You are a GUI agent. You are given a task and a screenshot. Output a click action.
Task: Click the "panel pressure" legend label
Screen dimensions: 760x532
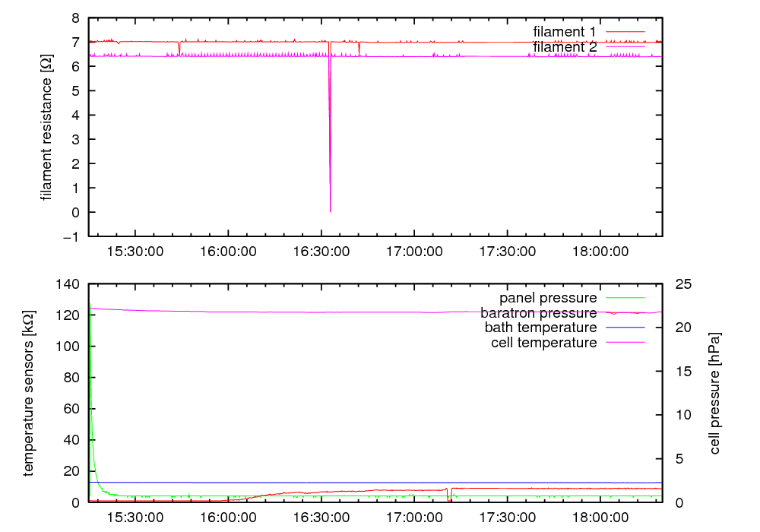547,297
